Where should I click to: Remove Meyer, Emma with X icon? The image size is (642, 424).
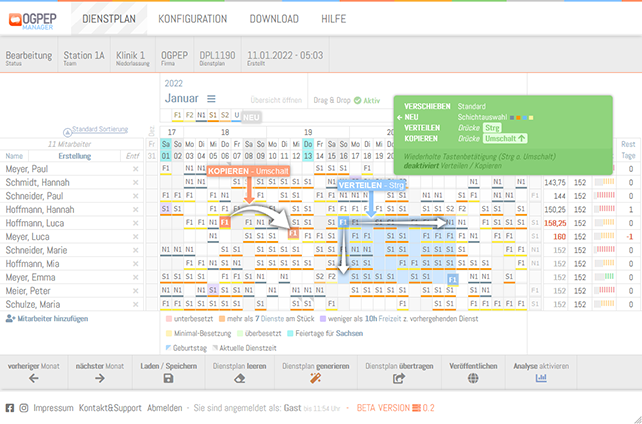click(x=136, y=277)
